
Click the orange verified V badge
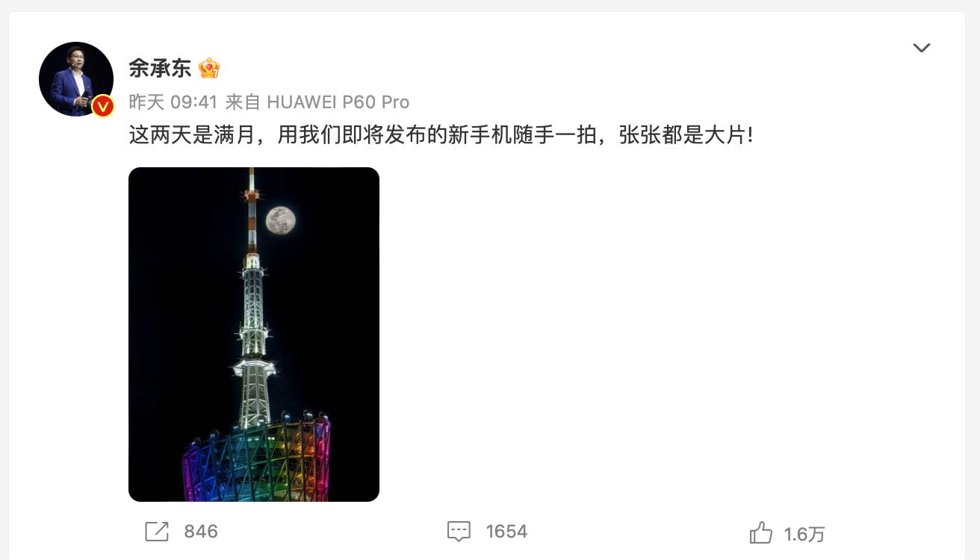pyautogui.click(x=102, y=107)
